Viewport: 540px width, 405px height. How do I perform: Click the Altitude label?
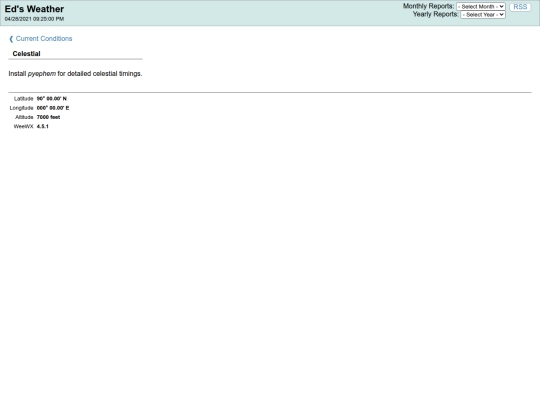coord(24,117)
